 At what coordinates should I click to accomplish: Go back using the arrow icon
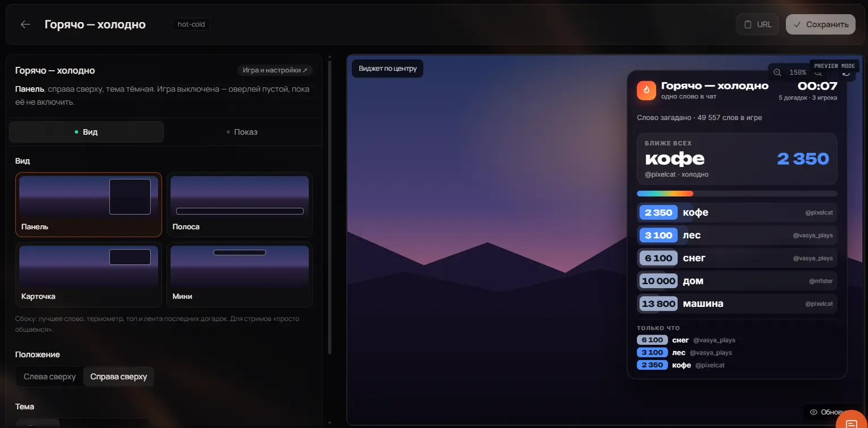(x=25, y=24)
